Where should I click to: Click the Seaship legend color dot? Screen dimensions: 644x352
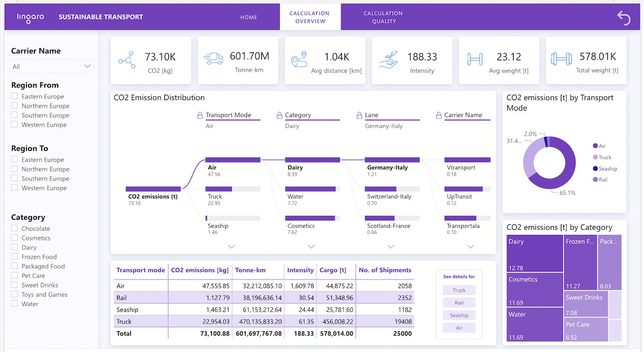(595, 169)
